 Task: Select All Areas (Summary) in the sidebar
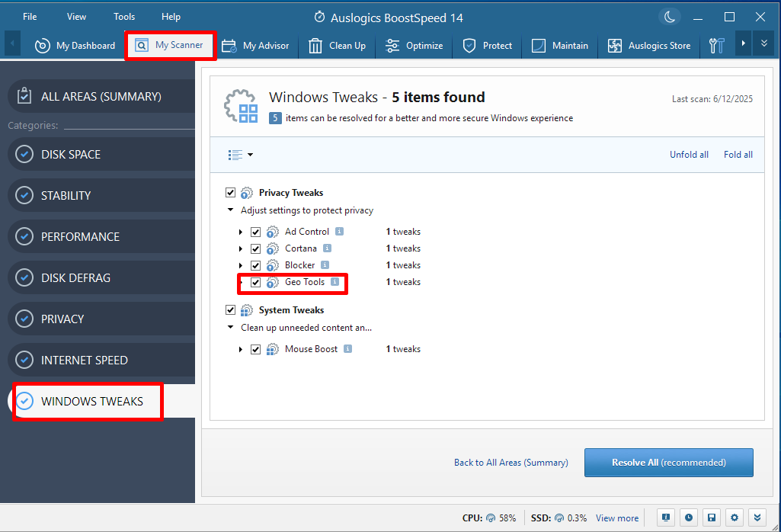pyautogui.click(x=101, y=96)
